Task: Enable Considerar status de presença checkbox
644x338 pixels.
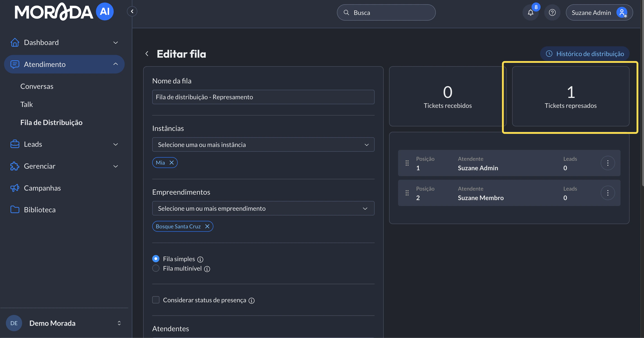Action: [x=156, y=300]
